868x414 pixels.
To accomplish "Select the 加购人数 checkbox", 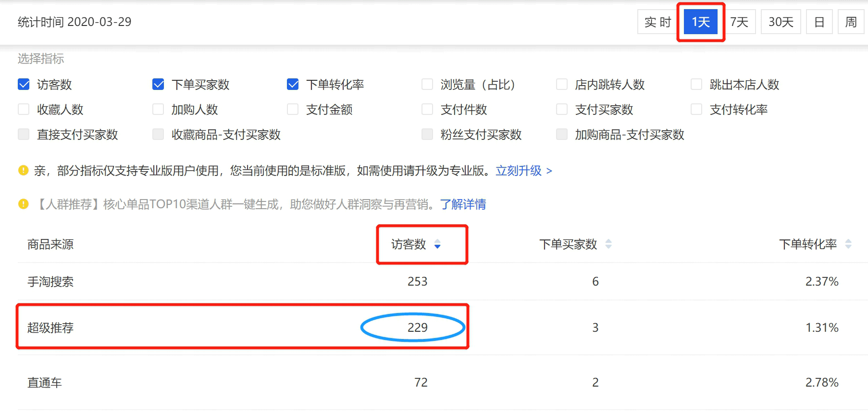I will click(158, 110).
